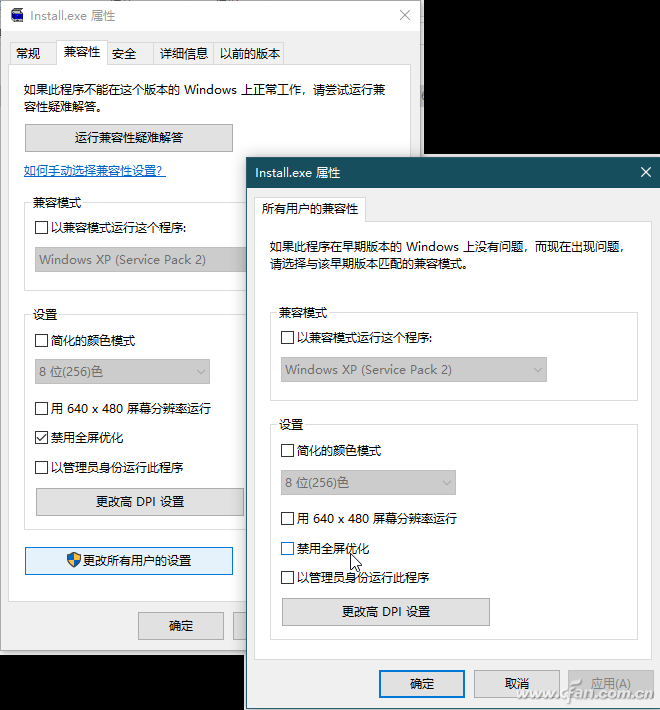Click the 更改所有用户的设置 button

[x=129, y=561]
